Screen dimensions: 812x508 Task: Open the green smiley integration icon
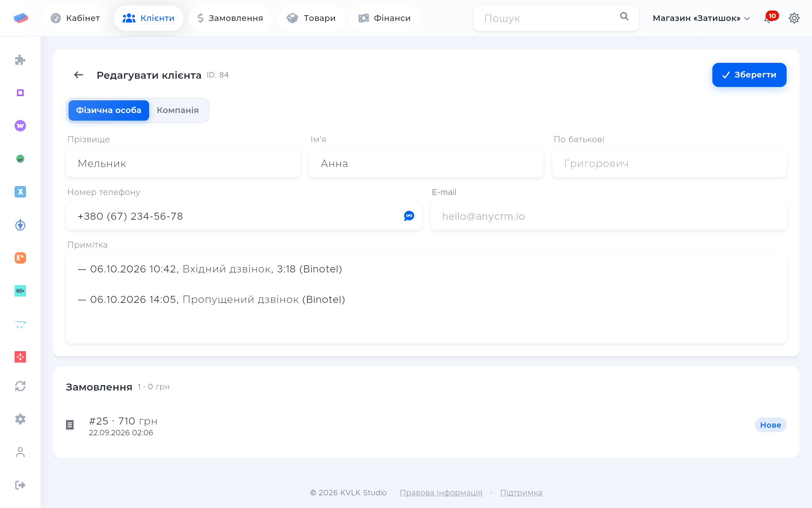click(x=20, y=158)
